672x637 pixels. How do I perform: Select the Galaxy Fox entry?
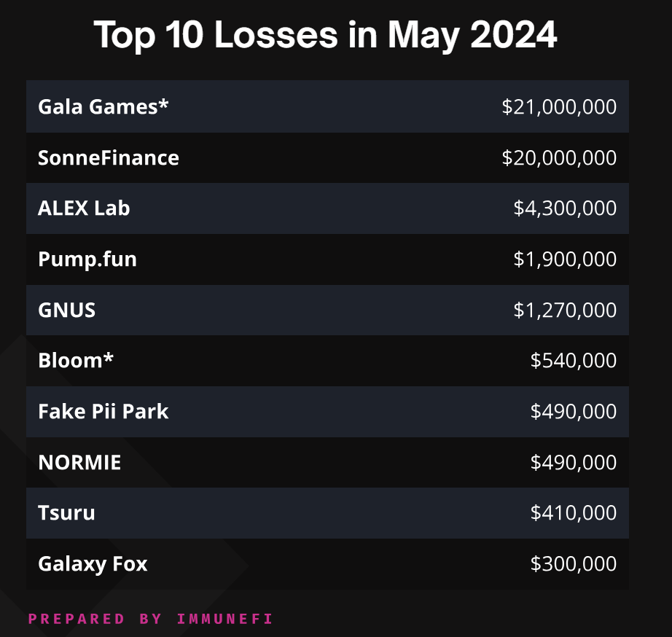[x=93, y=565]
